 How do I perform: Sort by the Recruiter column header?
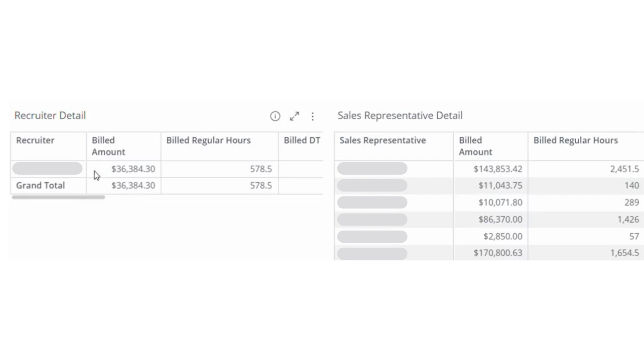coord(35,140)
